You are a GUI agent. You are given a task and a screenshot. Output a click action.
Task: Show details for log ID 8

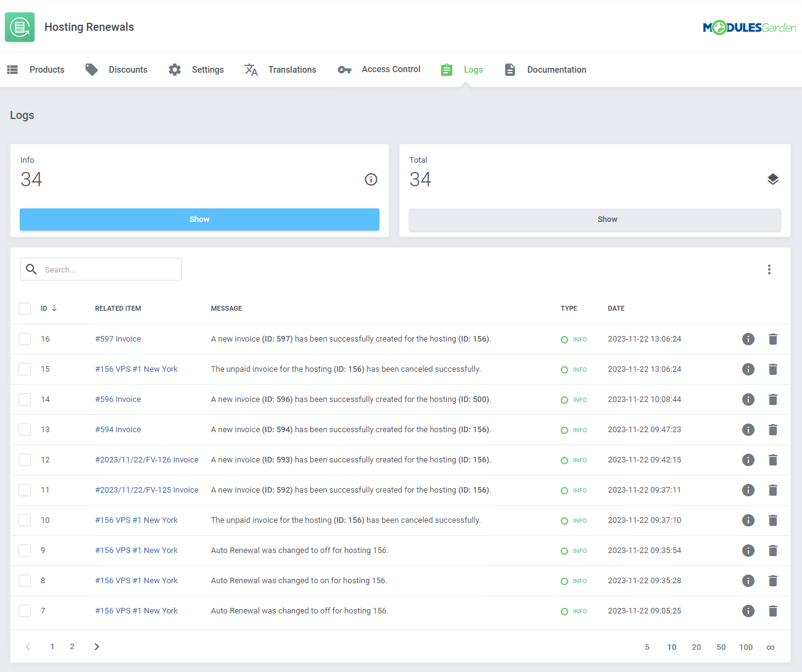click(748, 581)
